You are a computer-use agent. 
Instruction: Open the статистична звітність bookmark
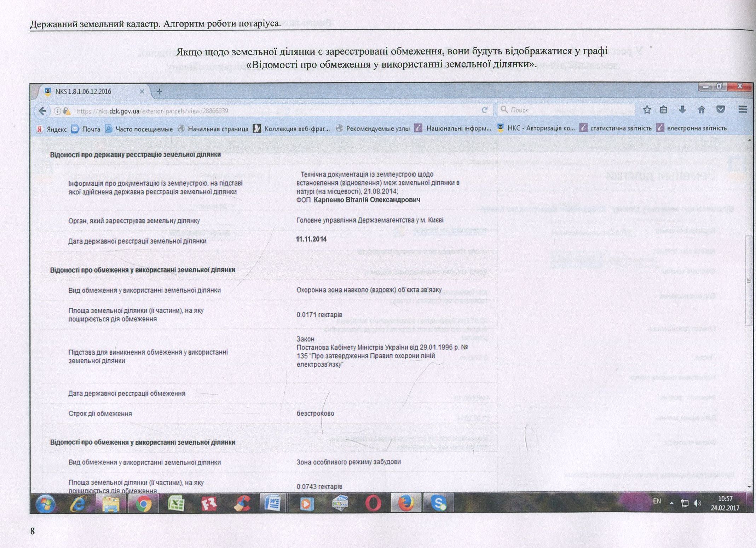point(616,128)
